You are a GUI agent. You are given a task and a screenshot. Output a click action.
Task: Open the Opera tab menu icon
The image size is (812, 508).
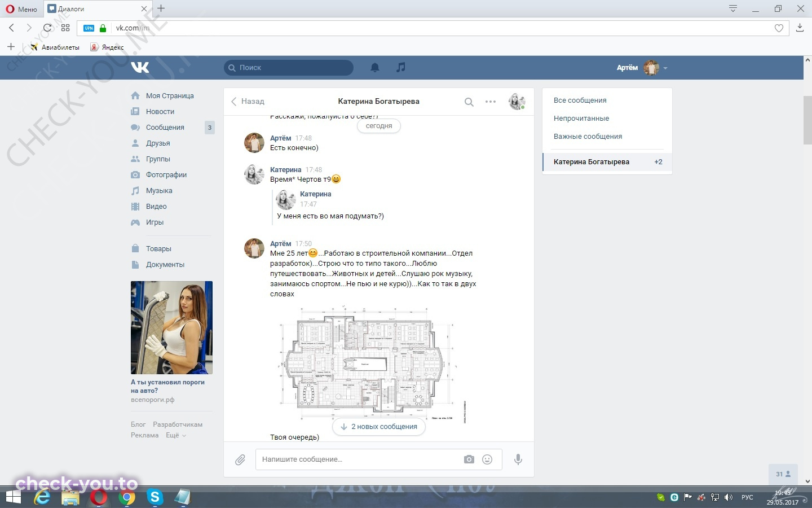point(732,8)
